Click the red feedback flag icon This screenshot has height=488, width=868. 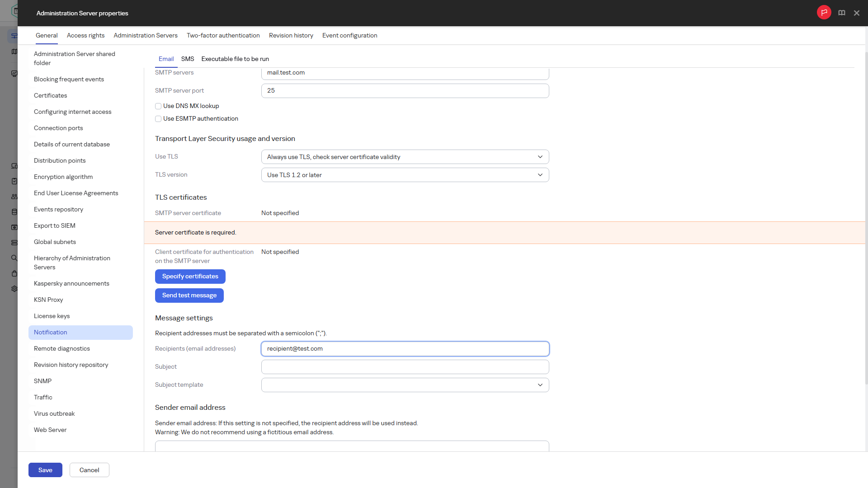tap(824, 13)
